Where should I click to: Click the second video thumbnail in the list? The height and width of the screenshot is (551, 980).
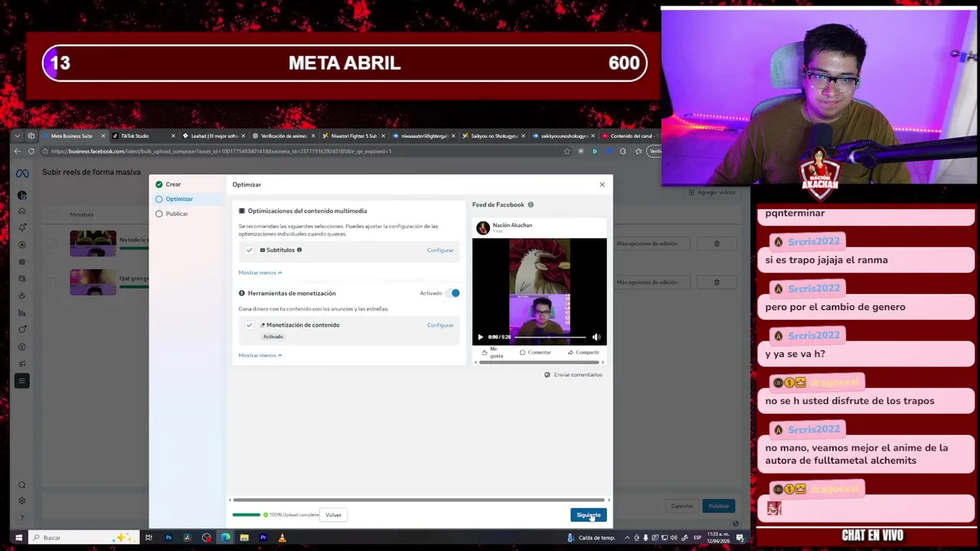[93, 282]
